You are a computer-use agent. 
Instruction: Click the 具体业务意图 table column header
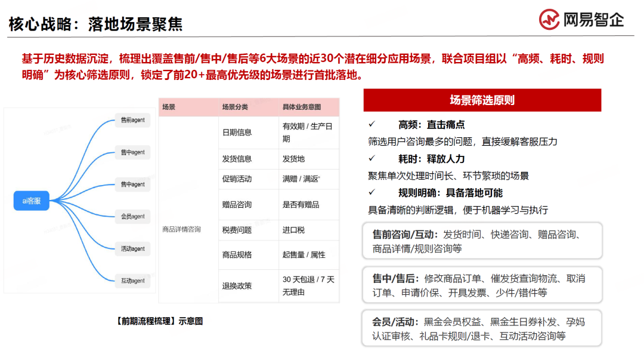[302, 107]
